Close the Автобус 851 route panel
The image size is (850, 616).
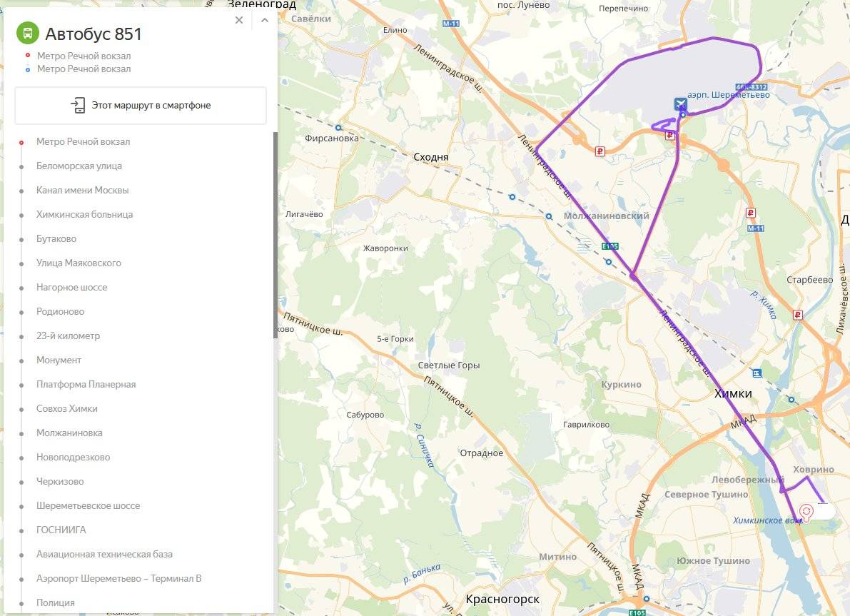[239, 20]
